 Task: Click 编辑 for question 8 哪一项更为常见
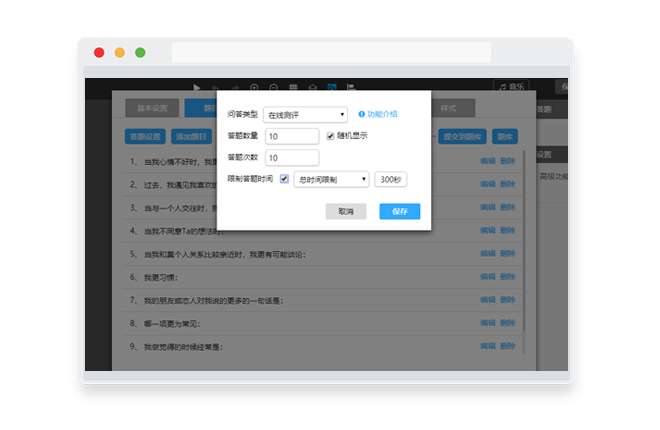(488, 323)
